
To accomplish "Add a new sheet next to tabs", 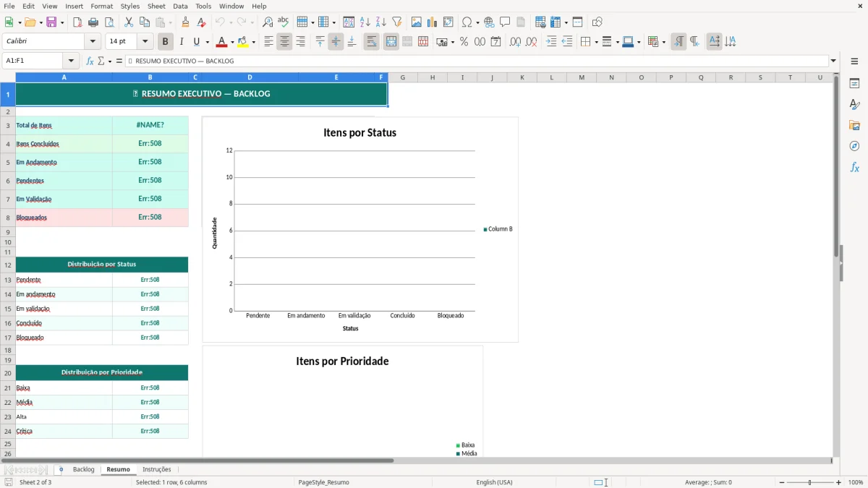I will click(61, 470).
